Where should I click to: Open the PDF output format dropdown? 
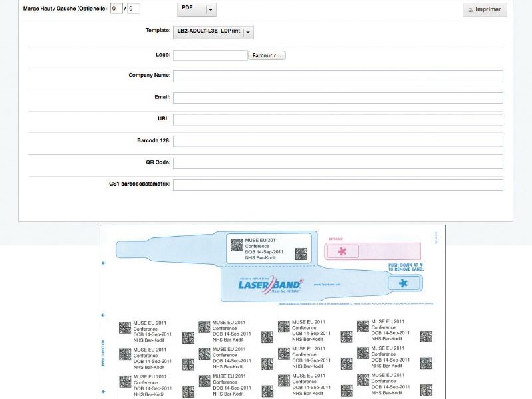(x=197, y=9)
